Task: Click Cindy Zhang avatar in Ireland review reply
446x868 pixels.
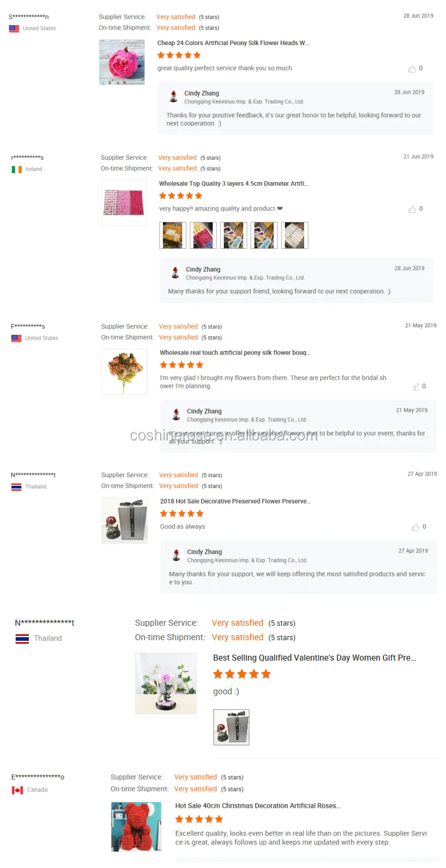Action: [175, 273]
